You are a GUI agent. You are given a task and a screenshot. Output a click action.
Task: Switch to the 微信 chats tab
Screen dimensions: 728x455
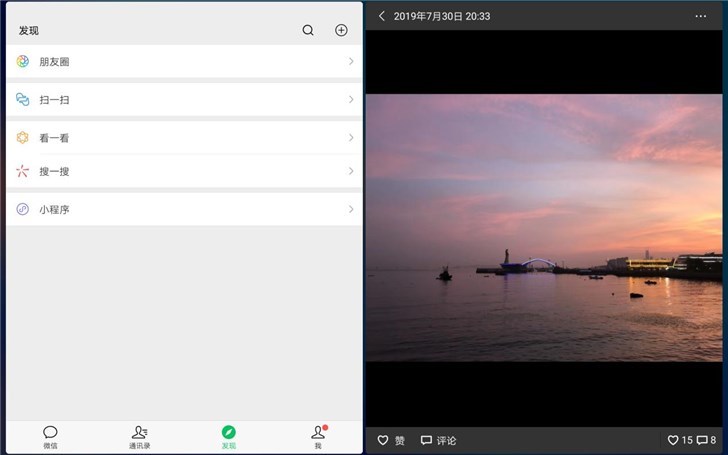tap(50, 437)
